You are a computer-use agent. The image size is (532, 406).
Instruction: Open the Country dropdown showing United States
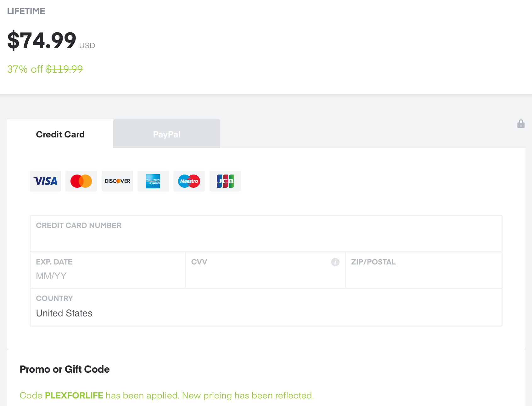tap(266, 313)
